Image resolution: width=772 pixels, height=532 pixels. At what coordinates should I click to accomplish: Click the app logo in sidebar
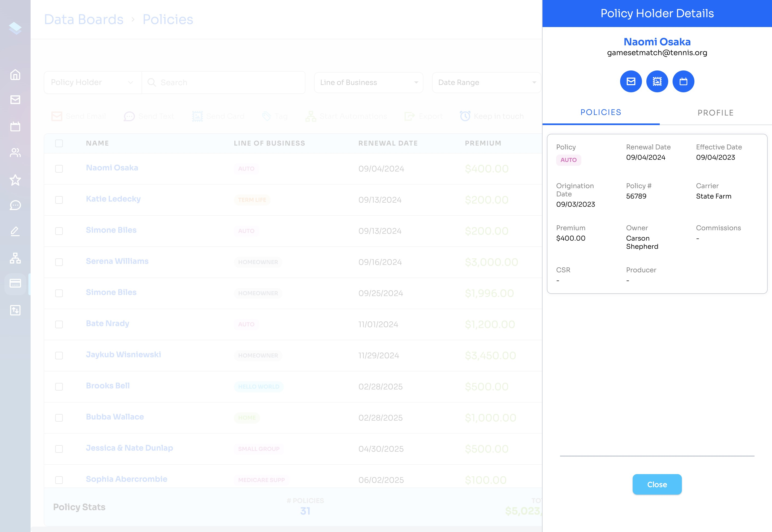(x=15, y=28)
